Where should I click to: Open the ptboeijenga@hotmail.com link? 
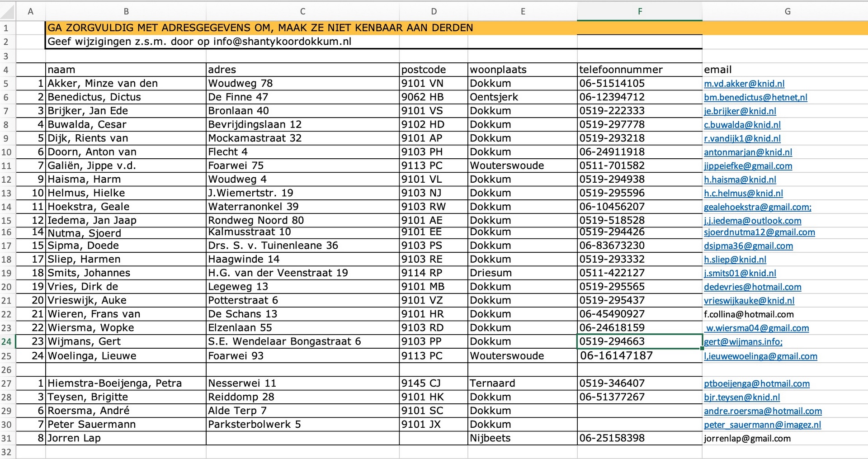[756, 383]
